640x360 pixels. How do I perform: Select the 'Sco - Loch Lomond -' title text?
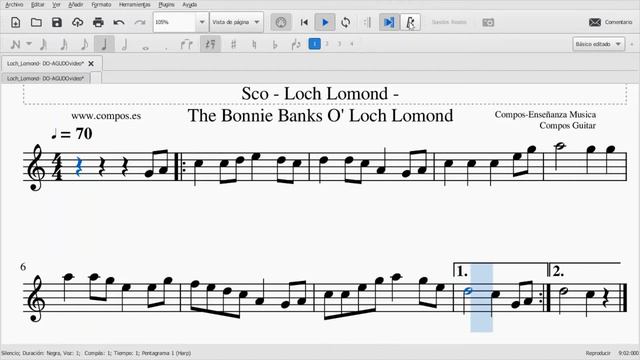tap(320, 93)
